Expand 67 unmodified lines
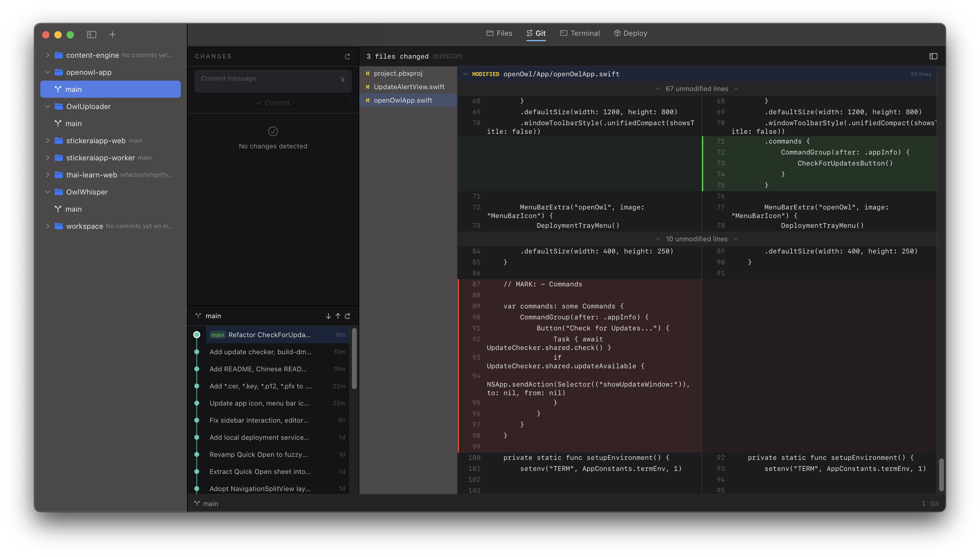980x557 pixels. point(697,89)
